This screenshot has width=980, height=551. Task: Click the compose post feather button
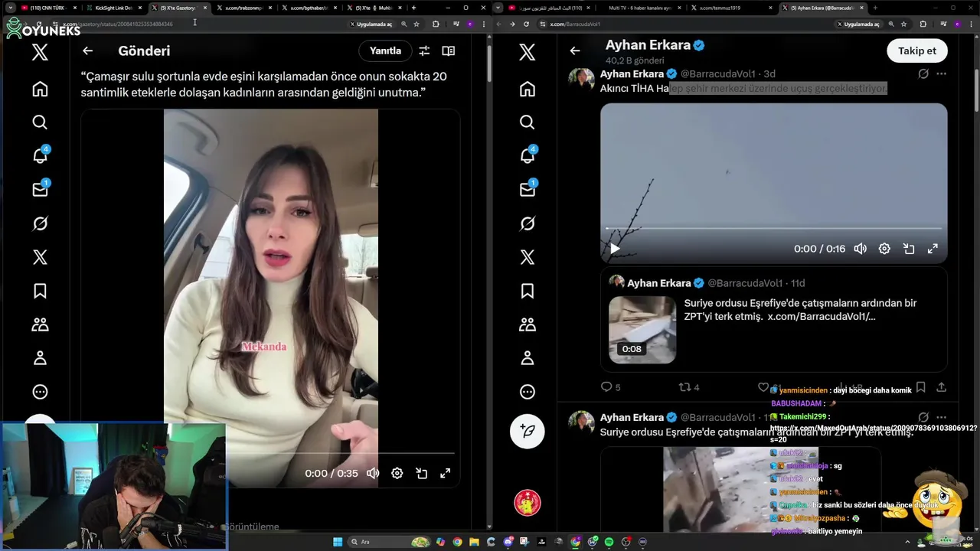(528, 431)
